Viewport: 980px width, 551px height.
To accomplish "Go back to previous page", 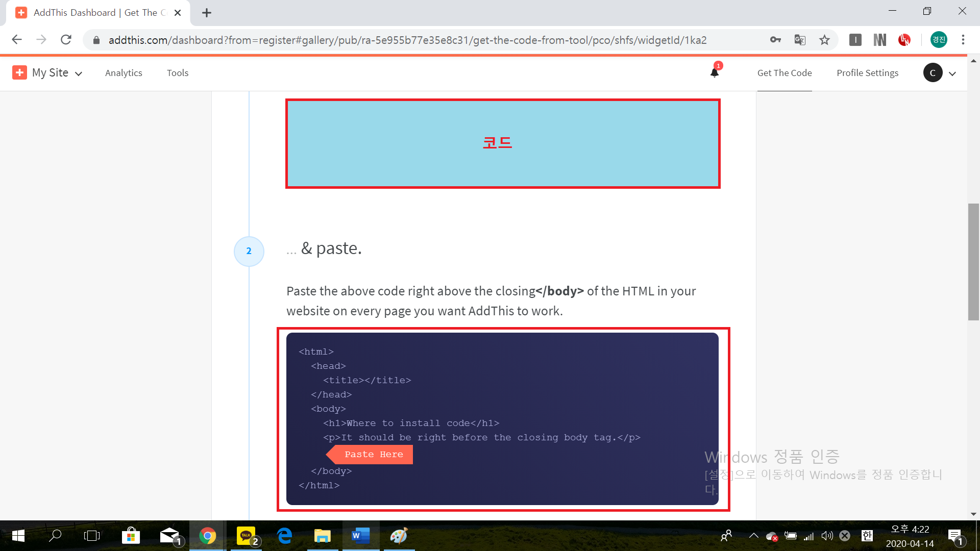I will 17,40.
